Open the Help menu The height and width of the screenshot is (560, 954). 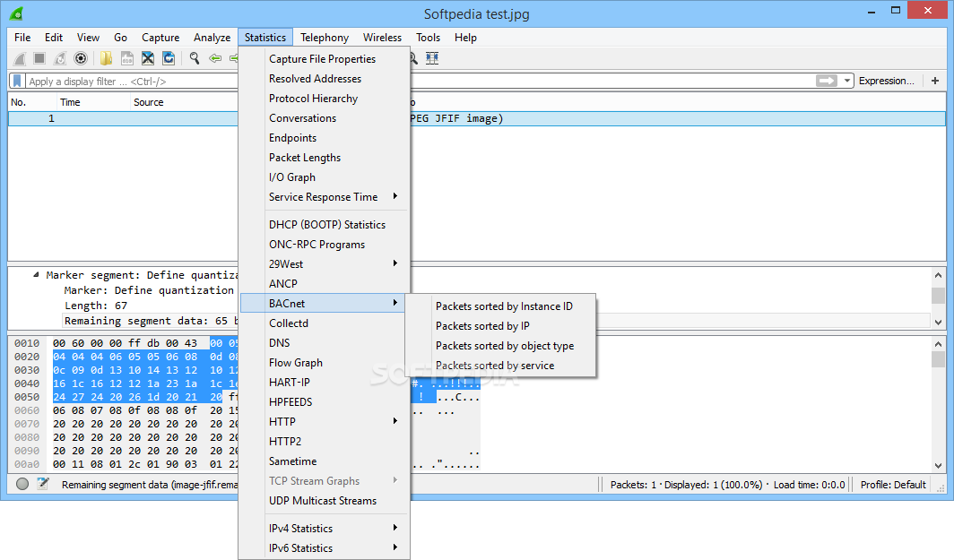point(465,37)
